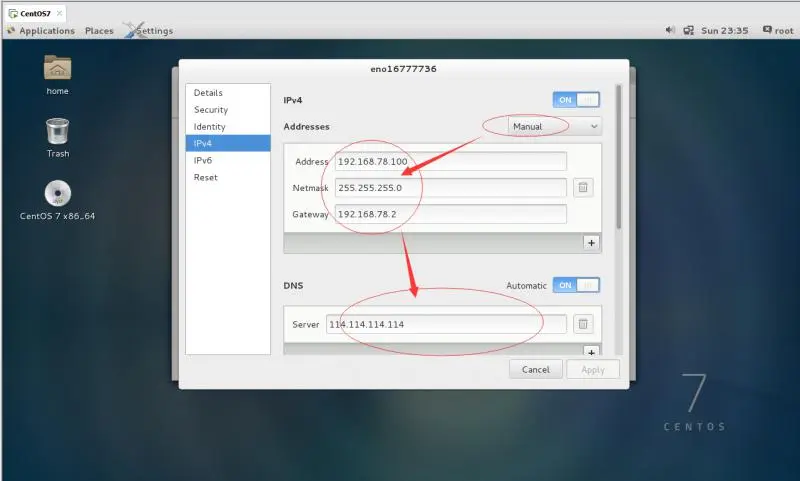Click the Cancel button
The width and height of the screenshot is (800, 481).
(x=536, y=369)
